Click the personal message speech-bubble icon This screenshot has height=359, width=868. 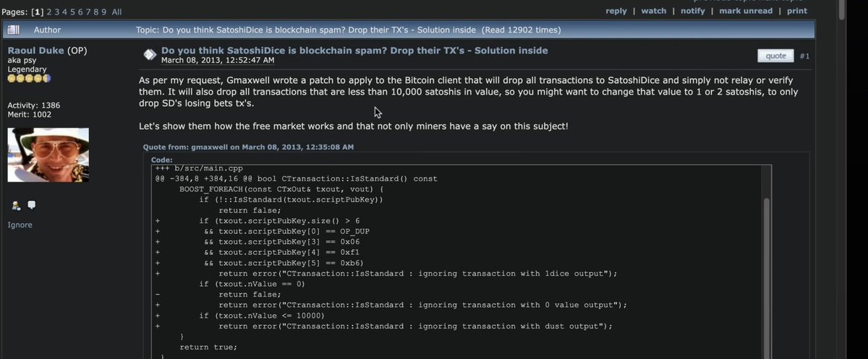[31, 206]
